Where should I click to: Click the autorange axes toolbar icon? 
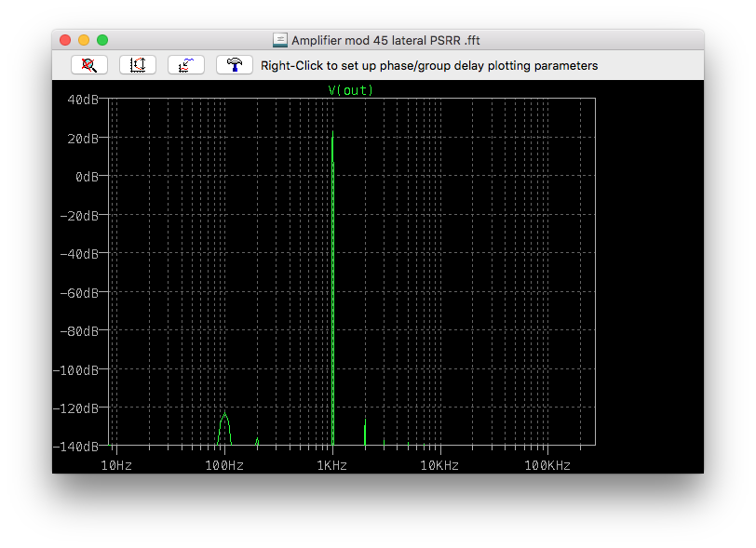coord(138,65)
